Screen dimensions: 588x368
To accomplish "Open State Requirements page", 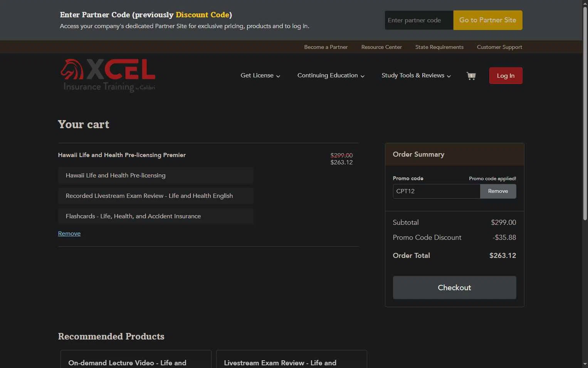I will (439, 47).
